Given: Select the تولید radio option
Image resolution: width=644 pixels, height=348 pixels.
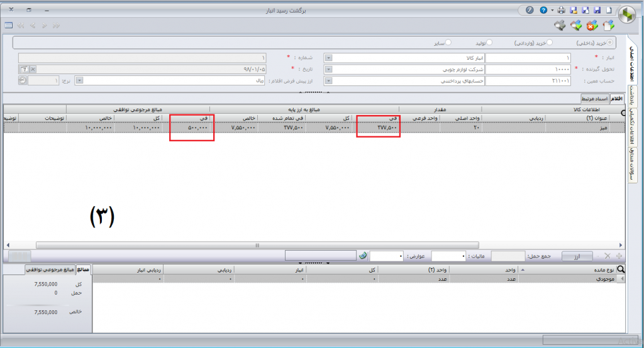Looking at the screenshot, I should point(489,43).
